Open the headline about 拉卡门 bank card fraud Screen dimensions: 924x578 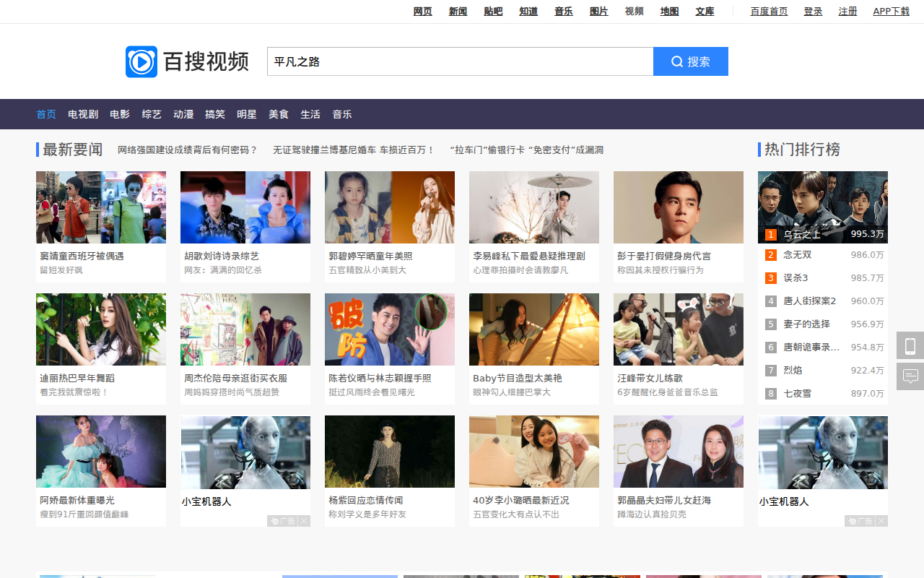[x=526, y=150]
